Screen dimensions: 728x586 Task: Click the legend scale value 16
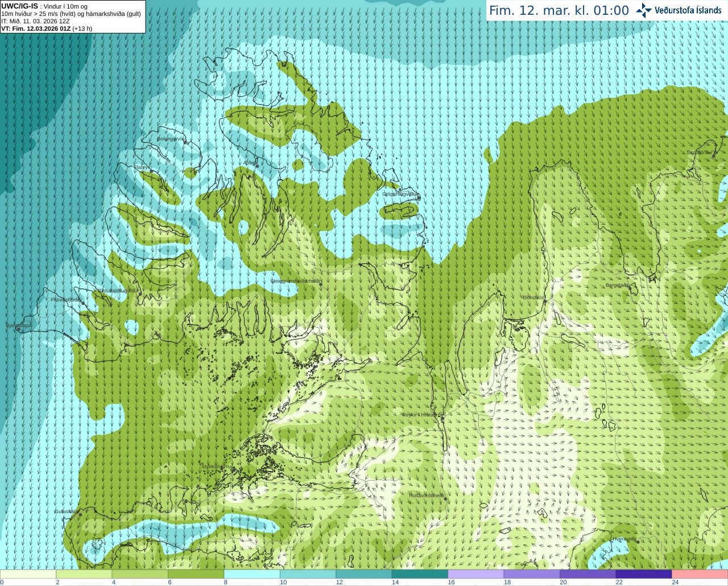tap(451, 582)
